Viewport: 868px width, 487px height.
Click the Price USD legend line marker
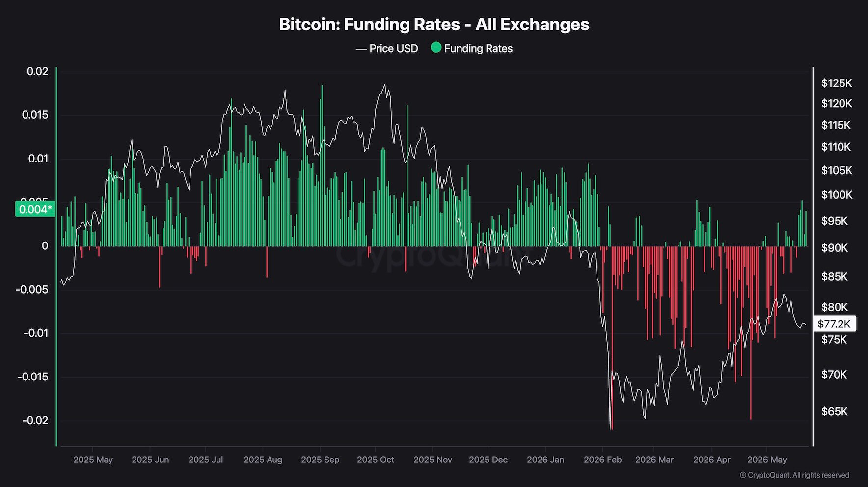[361, 49]
